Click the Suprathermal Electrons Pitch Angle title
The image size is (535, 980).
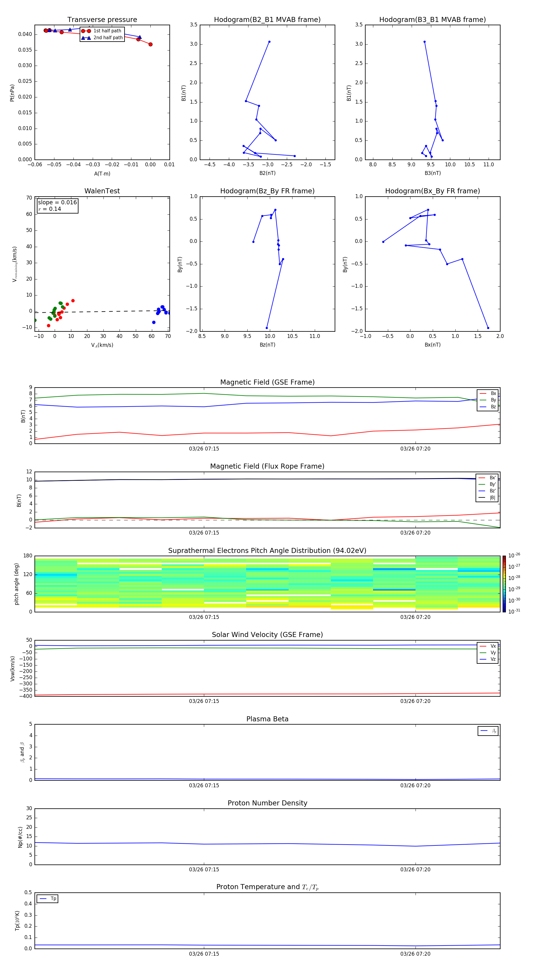tap(267, 551)
